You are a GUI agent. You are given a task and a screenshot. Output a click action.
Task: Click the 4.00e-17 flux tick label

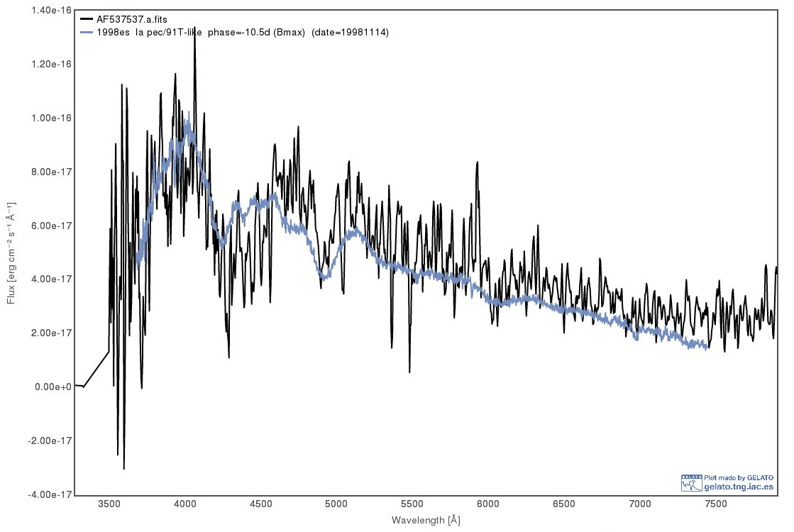click(52, 279)
